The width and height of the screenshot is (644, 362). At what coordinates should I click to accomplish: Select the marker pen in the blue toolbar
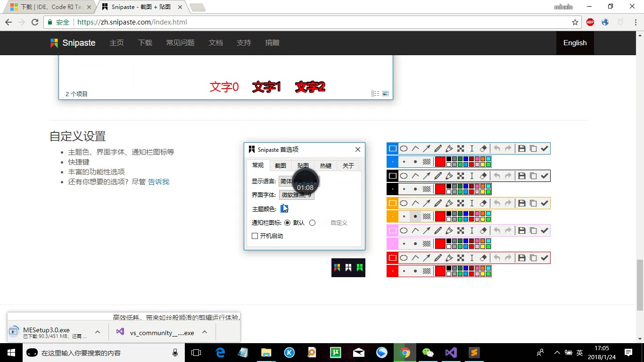(449, 148)
